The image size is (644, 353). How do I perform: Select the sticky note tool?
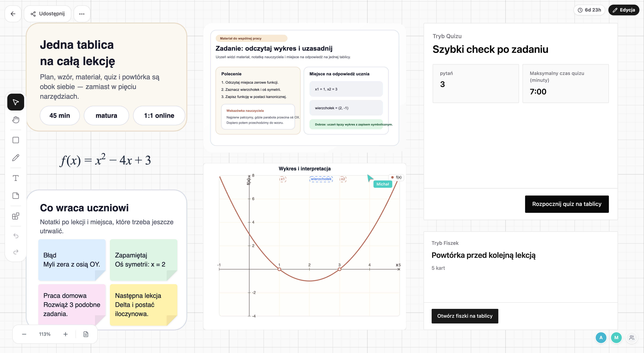(16, 196)
